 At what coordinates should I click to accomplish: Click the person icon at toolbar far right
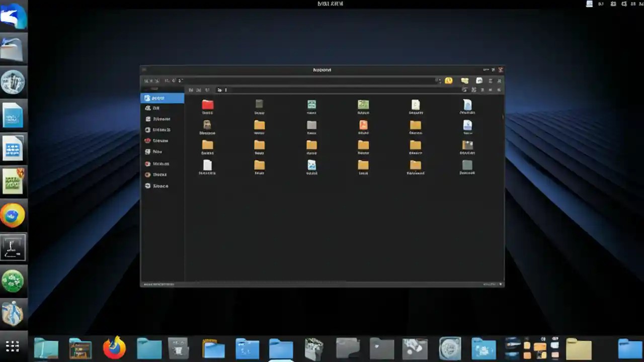point(500,80)
